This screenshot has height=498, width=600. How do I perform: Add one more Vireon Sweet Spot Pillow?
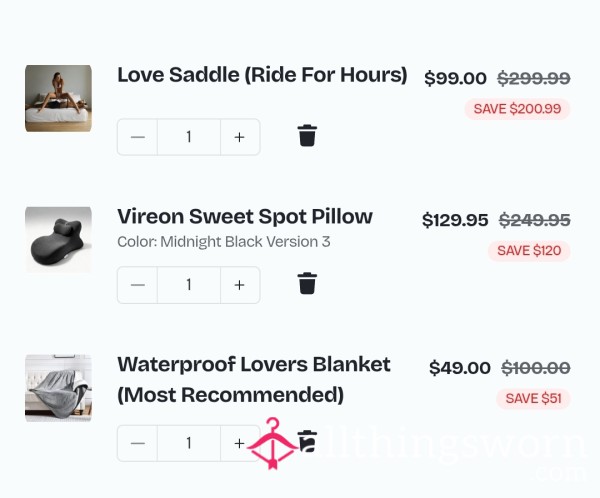tap(240, 285)
